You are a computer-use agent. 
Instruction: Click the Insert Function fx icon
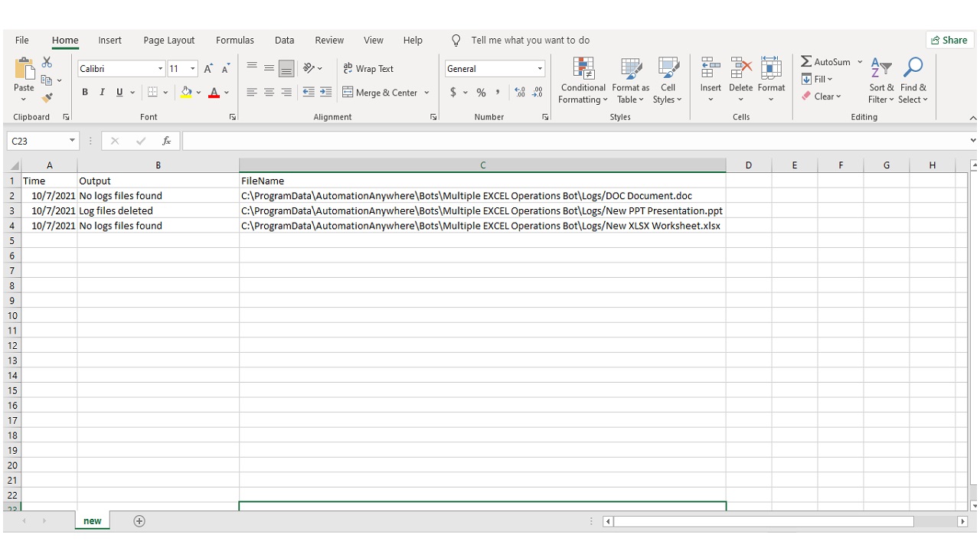(x=166, y=141)
